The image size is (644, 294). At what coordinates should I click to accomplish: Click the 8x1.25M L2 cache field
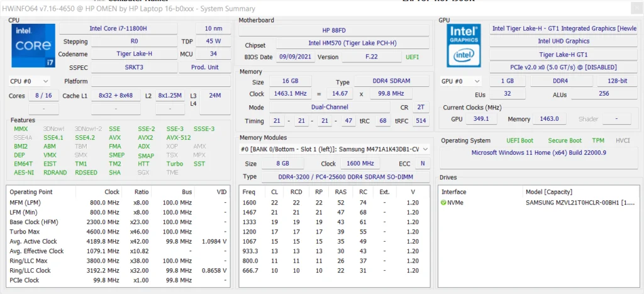pos(170,96)
